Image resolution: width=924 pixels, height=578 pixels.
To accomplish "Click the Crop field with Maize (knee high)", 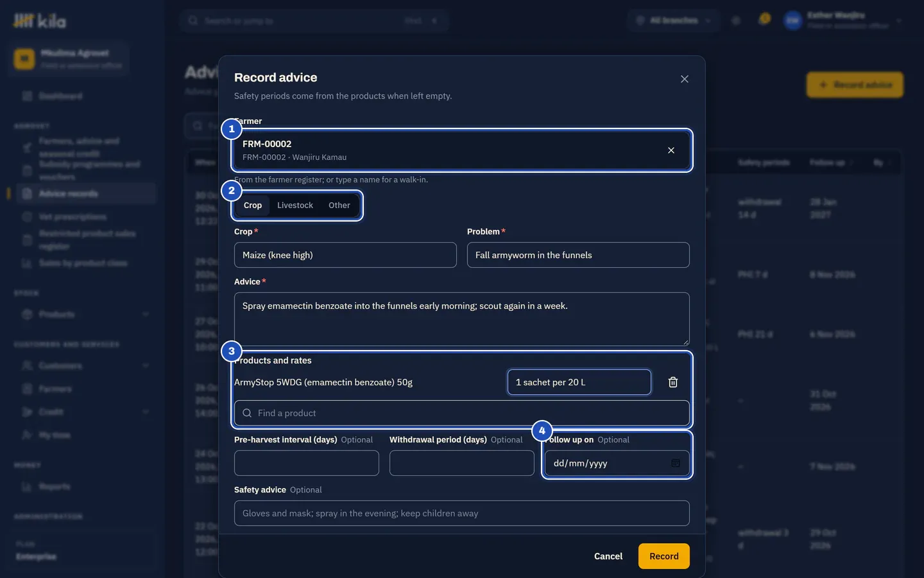I will click(x=345, y=255).
